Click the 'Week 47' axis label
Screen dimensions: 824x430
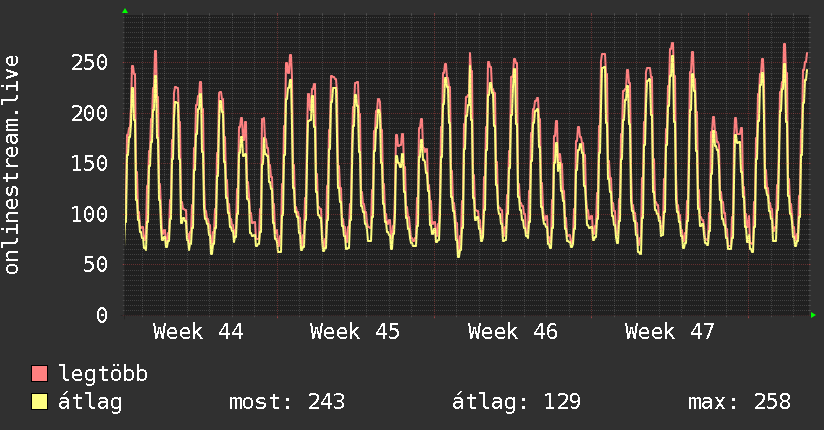click(670, 332)
